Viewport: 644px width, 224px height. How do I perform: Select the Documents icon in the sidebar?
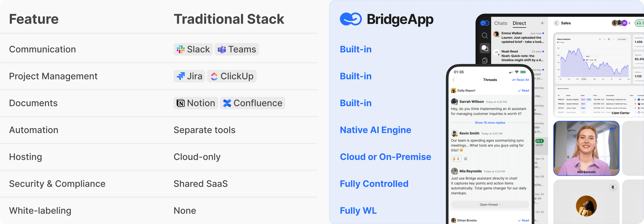pos(485,61)
